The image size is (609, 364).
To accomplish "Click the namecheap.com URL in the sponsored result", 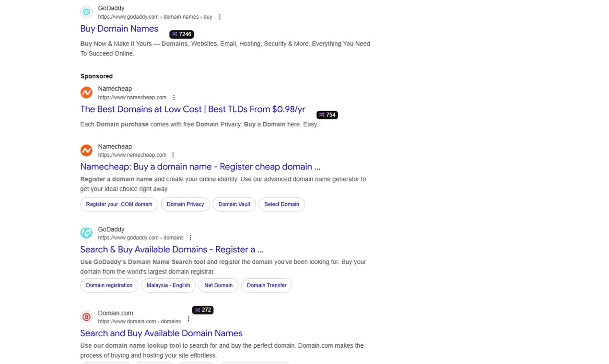I will point(132,97).
